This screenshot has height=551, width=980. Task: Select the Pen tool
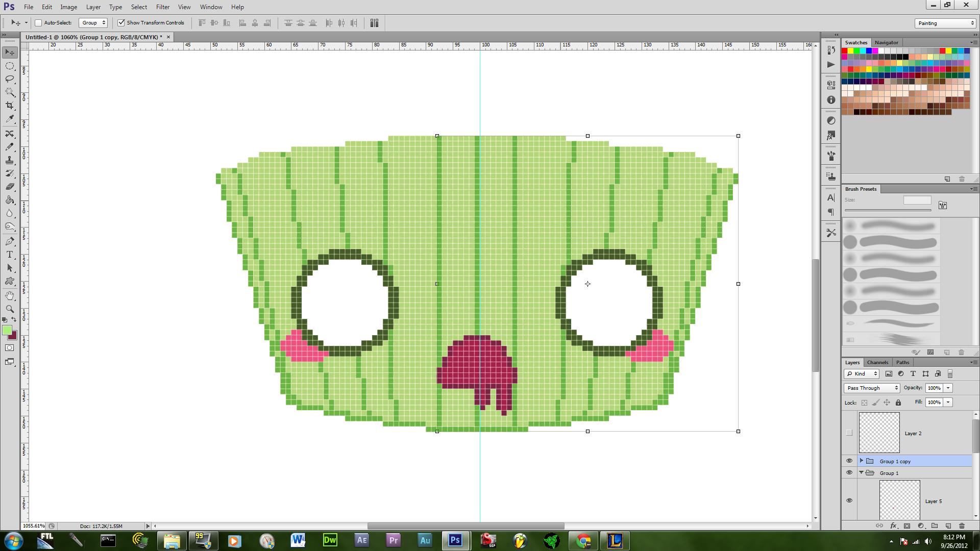tap(10, 241)
